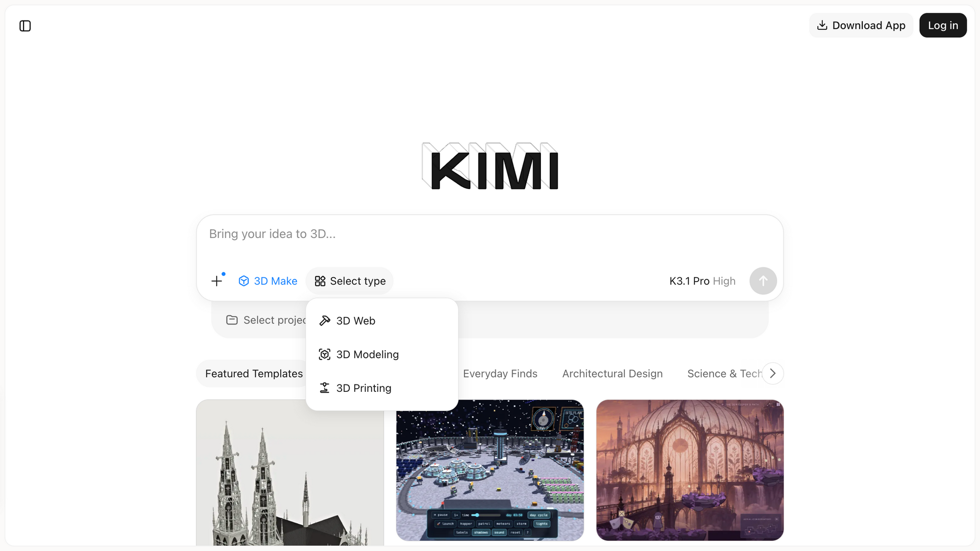
Task: Click the send arrow button
Action: coord(763,281)
